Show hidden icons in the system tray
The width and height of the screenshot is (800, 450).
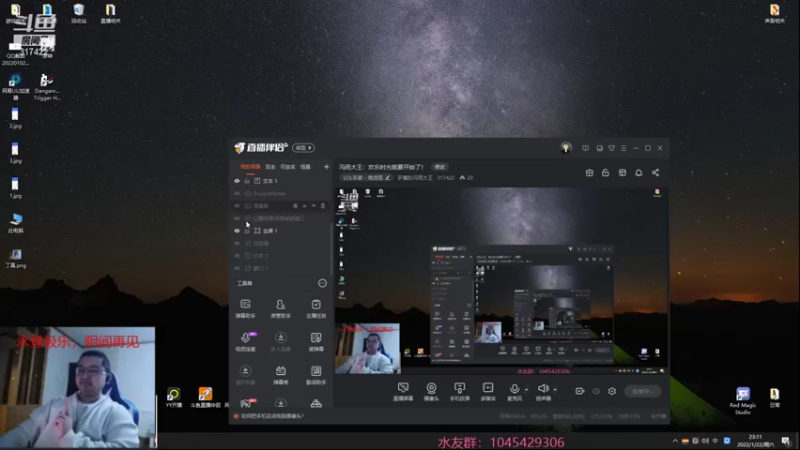(x=675, y=441)
